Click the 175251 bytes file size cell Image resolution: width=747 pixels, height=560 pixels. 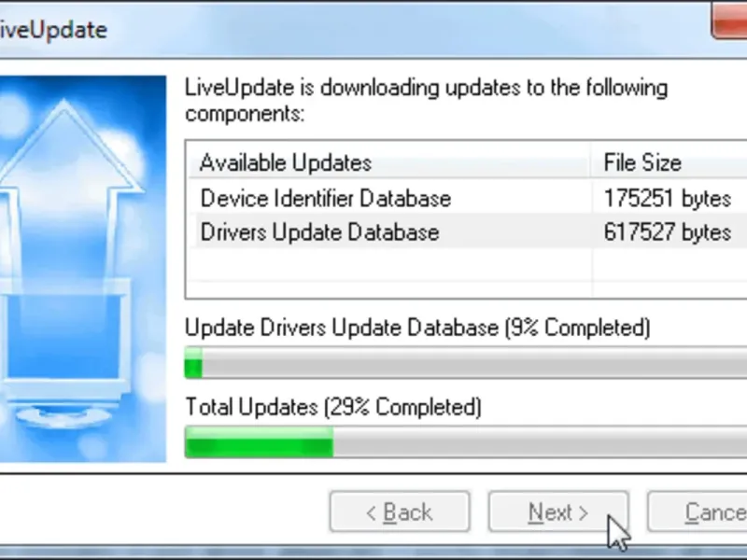pyautogui.click(x=667, y=198)
